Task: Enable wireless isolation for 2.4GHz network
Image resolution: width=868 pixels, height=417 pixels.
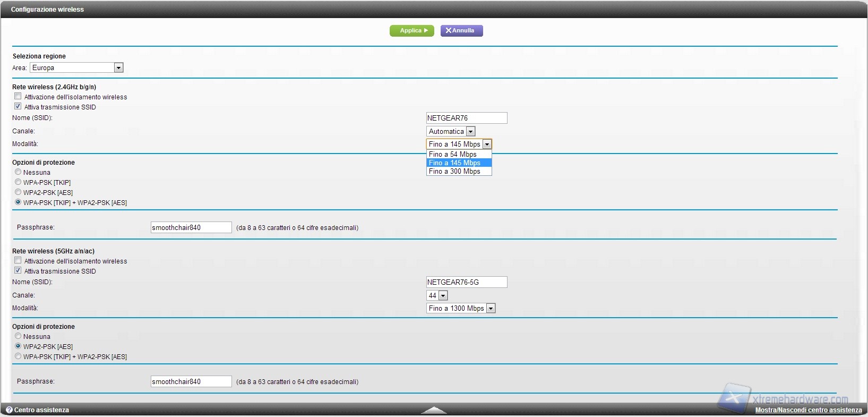Action: 18,96
